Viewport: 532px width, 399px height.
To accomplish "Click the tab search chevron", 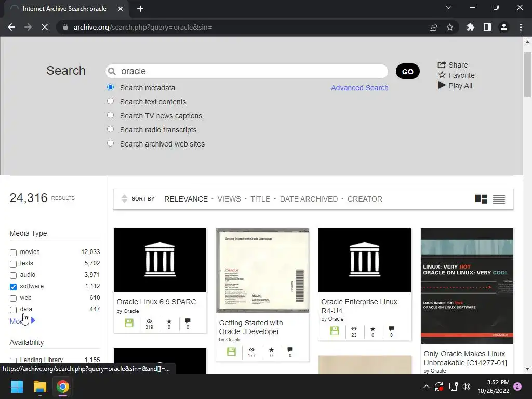I will tap(448, 7).
